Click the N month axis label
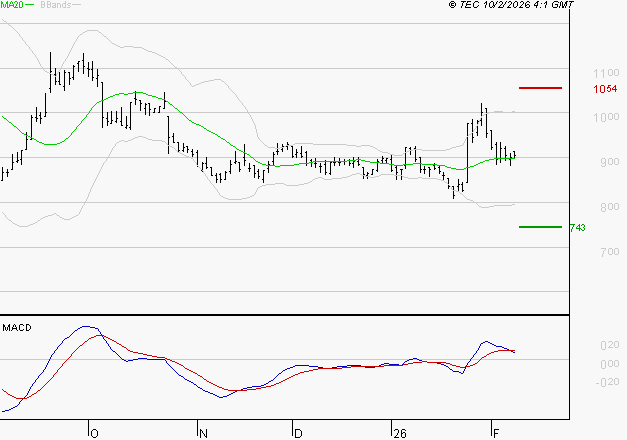Screen dimensions: 627x440 pyautogui.click(x=203, y=434)
